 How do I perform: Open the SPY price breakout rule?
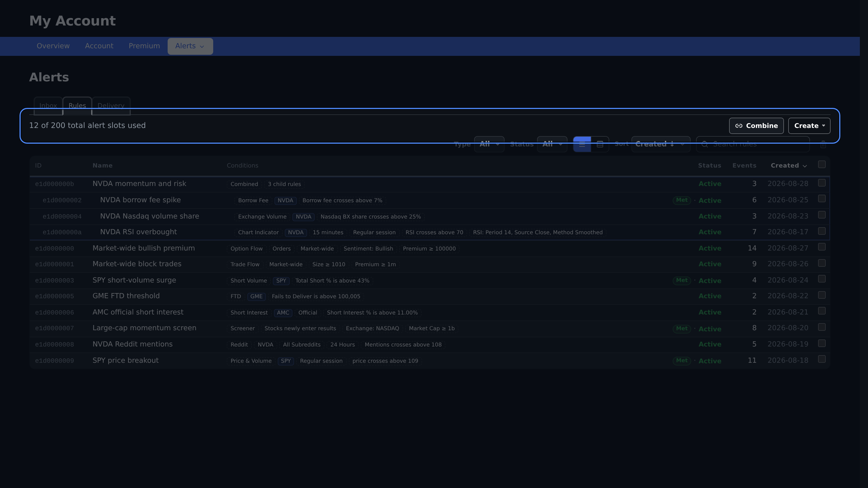coord(125,360)
